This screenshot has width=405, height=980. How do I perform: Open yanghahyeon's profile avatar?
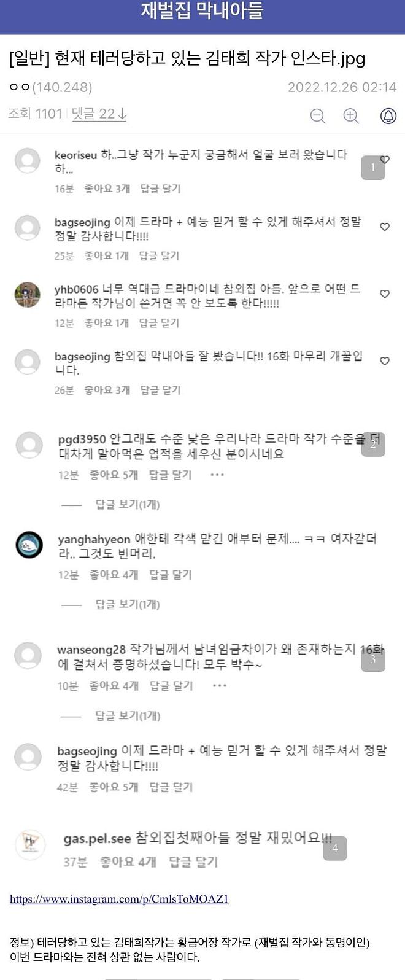(29, 545)
